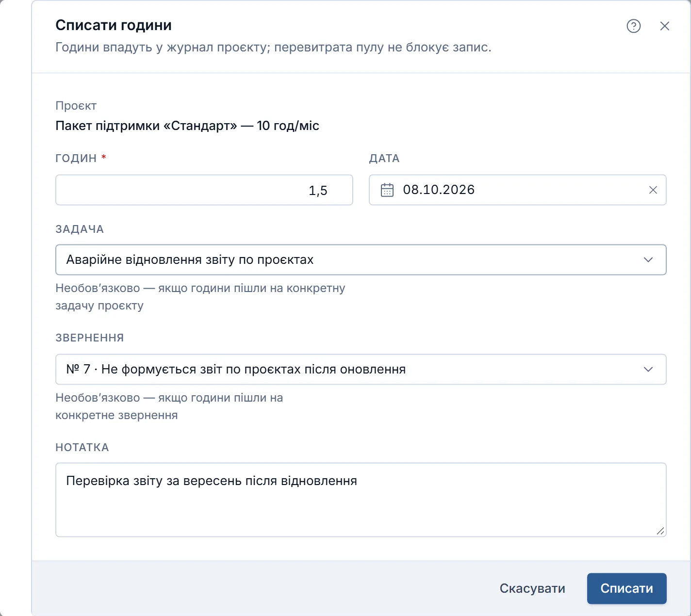691x616 pixels.
Task: Close the Списати години dialog
Action: 665,26
